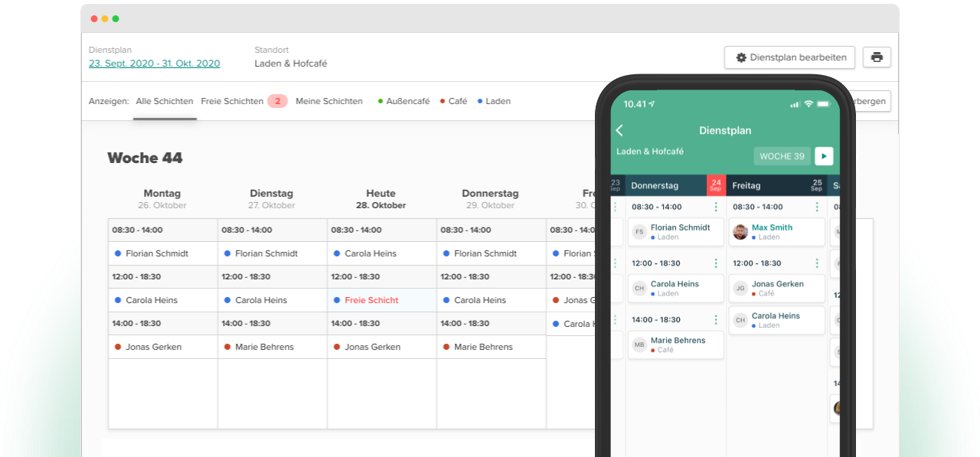Click the Dienstag 27. Oktober column header

(272, 199)
